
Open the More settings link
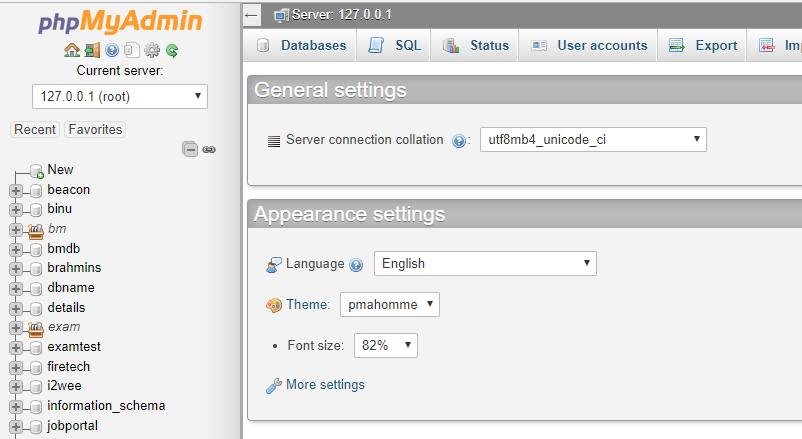tap(324, 385)
